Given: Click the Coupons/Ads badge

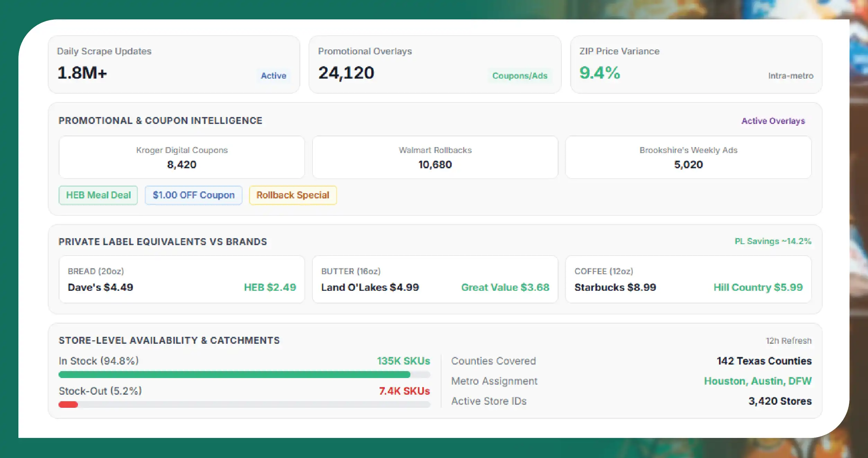Looking at the screenshot, I should pyautogui.click(x=520, y=76).
